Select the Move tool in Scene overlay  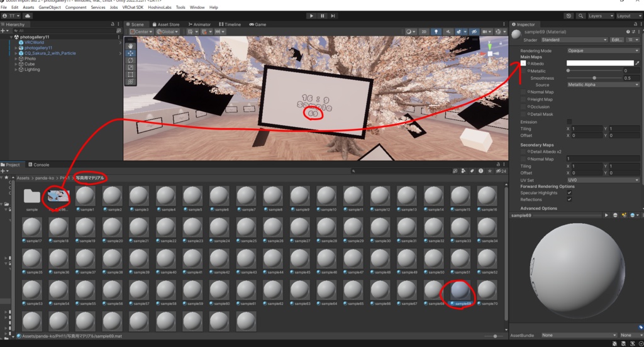pyautogui.click(x=131, y=53)
